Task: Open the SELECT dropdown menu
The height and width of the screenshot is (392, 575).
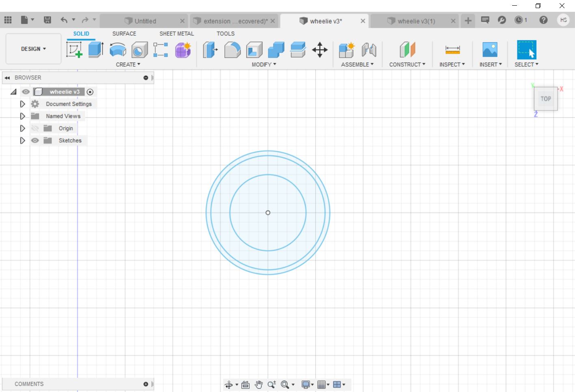Action: click(x=526, y=65)
